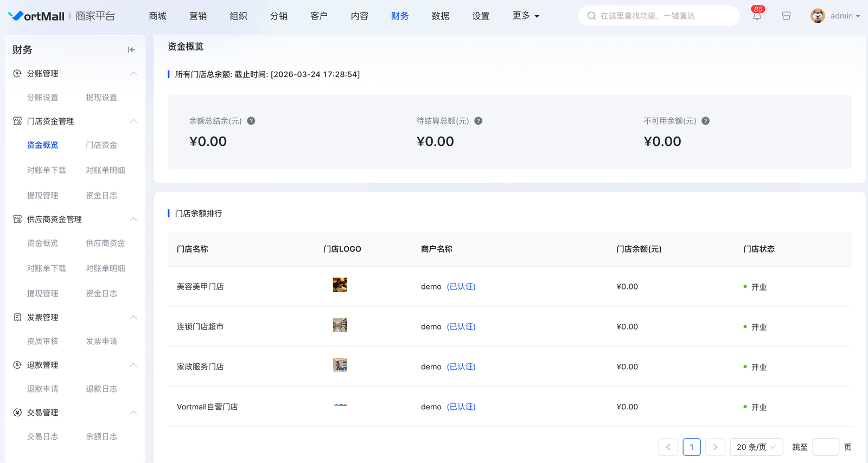Open the 20 条/页 page size dropdown

point(756,447)
